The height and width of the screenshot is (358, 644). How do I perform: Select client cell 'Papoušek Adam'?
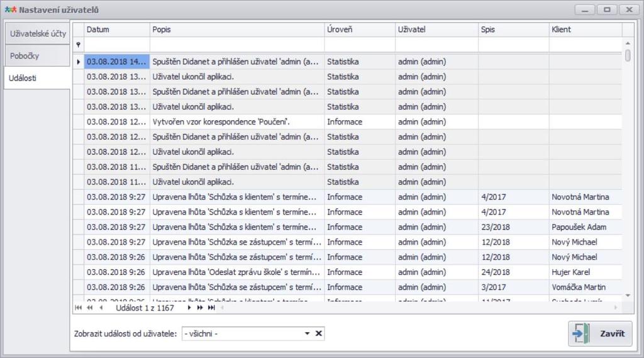pos(586,227)
